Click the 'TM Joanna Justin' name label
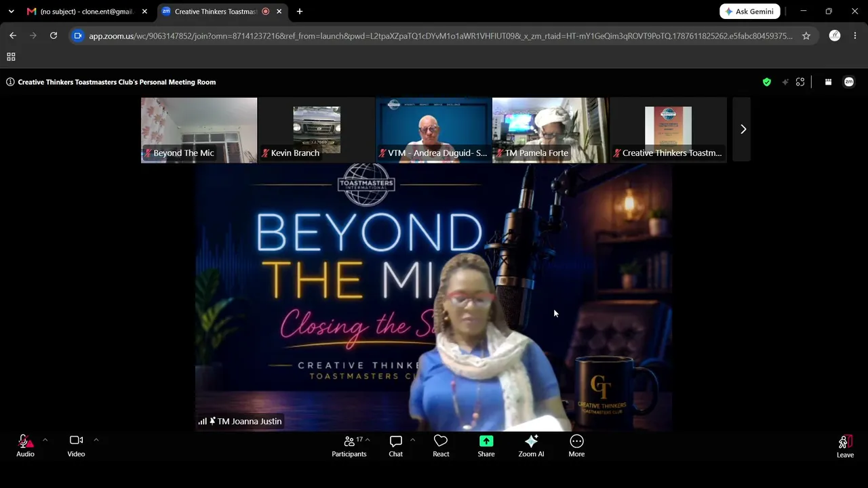 click(249, 421)
